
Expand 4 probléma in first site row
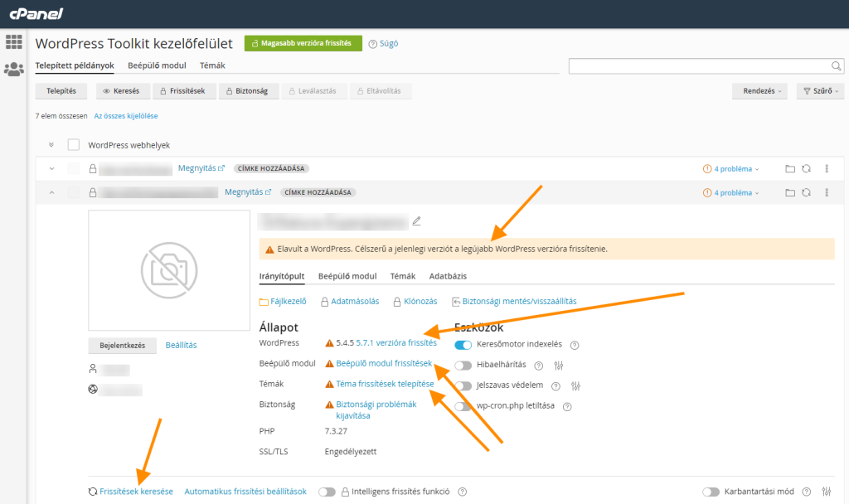click(x=731, y=169)
